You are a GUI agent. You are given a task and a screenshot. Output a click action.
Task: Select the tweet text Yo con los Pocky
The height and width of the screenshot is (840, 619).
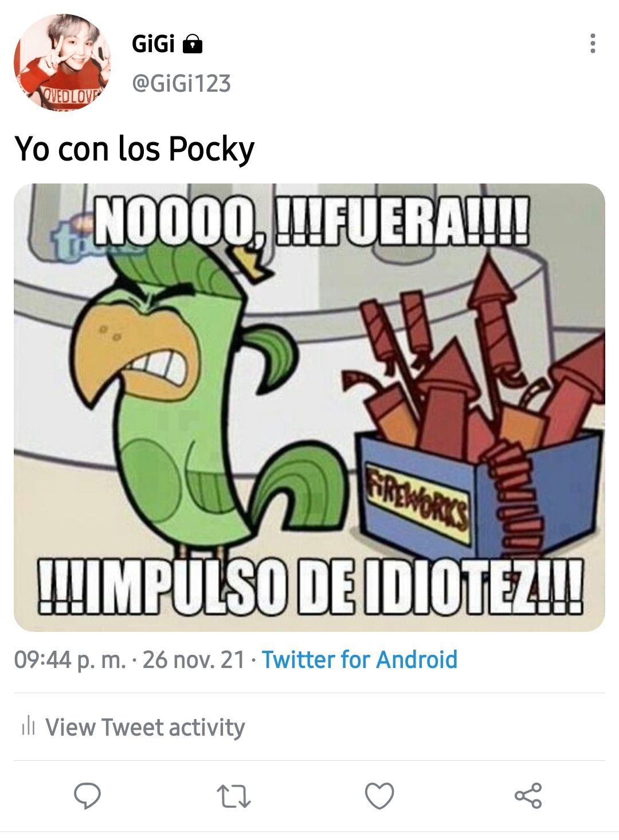point(134,149)
